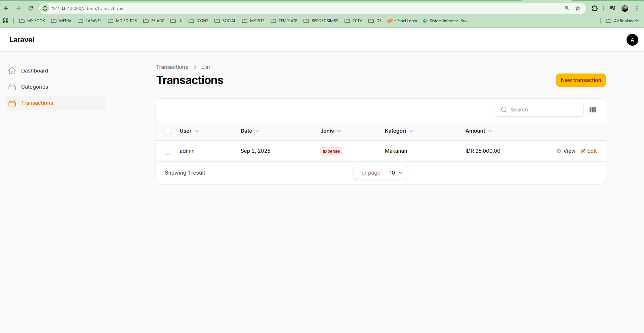View the admin transaction via eye icon
Screen dimensions: 644x333
tap(559, 151)
